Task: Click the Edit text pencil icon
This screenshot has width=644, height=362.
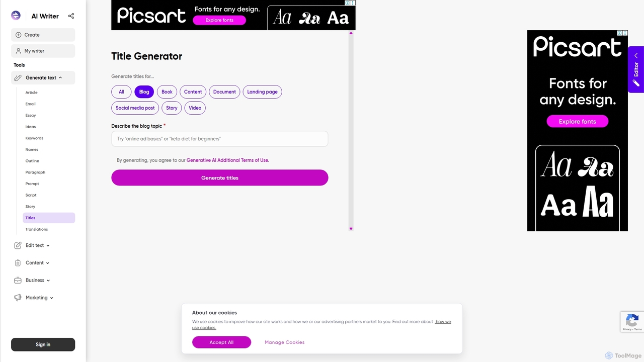Action: (x=18, y=245)
